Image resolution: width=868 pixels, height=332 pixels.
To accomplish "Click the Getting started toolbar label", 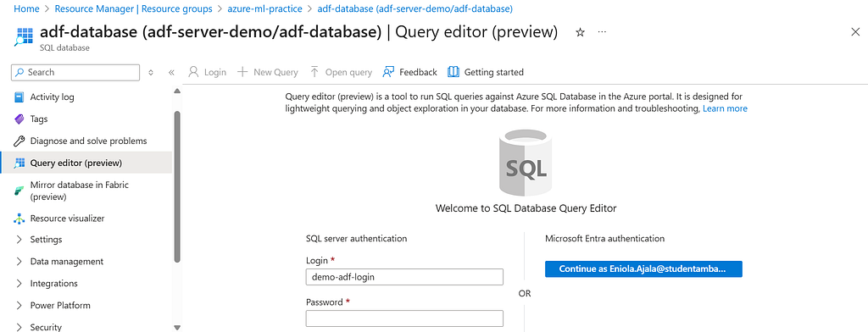I will 494,72.
